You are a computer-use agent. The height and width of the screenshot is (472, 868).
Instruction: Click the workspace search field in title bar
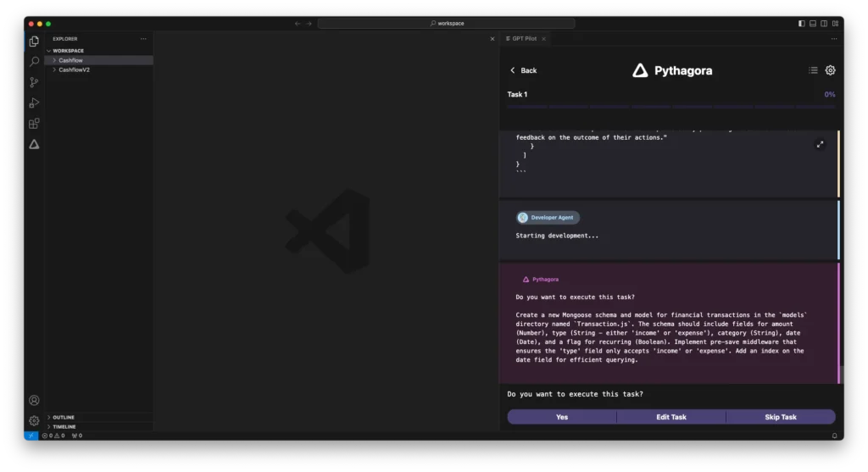click(446, 24)
